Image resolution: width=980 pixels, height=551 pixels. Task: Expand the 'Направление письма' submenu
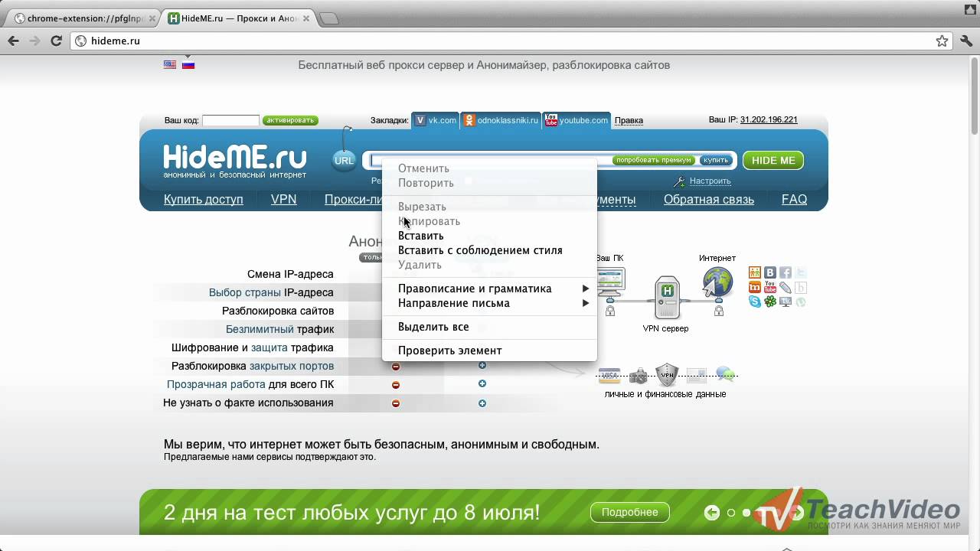(x=489, y=303)
